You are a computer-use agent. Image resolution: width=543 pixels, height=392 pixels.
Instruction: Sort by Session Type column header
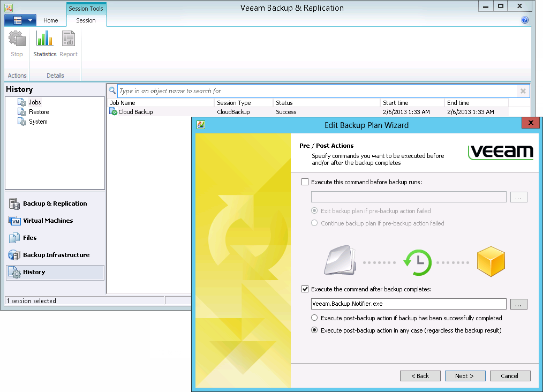pyautogui.click(x=244, y=103)
